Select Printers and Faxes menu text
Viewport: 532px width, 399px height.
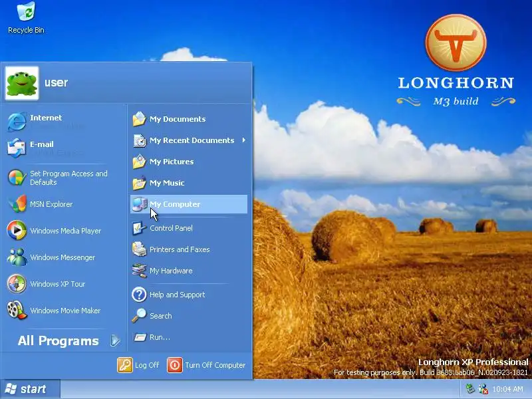[180, 249]
